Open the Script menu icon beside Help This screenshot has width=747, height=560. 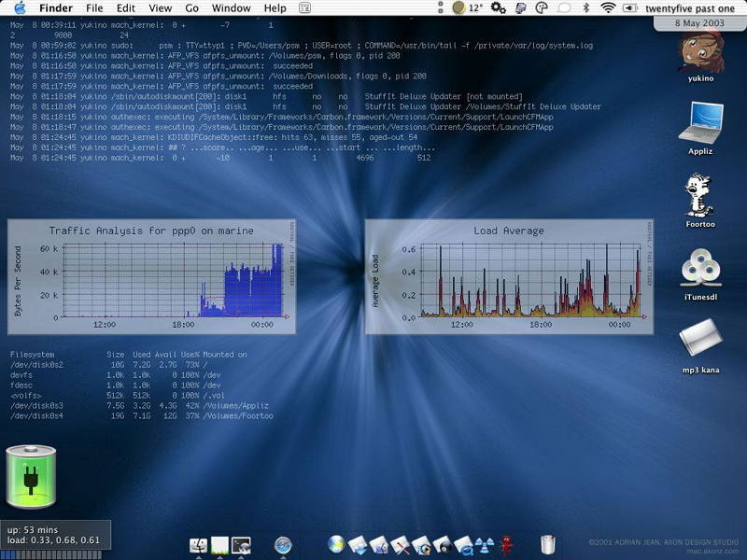[x=305, y=8]
